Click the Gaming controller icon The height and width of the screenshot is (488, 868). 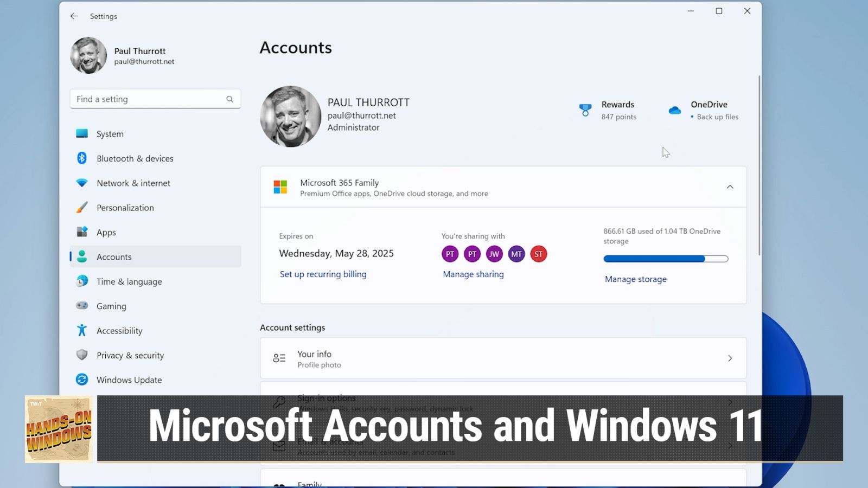coord(82,306)
